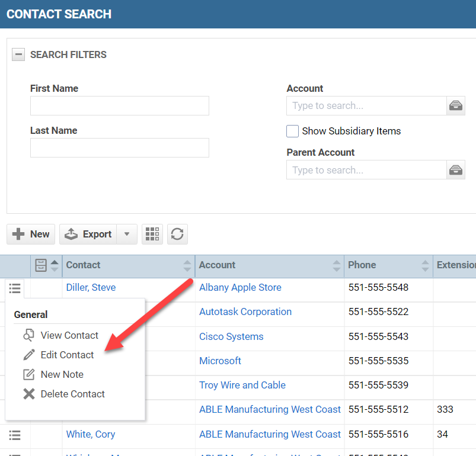Click the Search Filters heading text
The height and width of the screenshot is (456, 476).
68,54
